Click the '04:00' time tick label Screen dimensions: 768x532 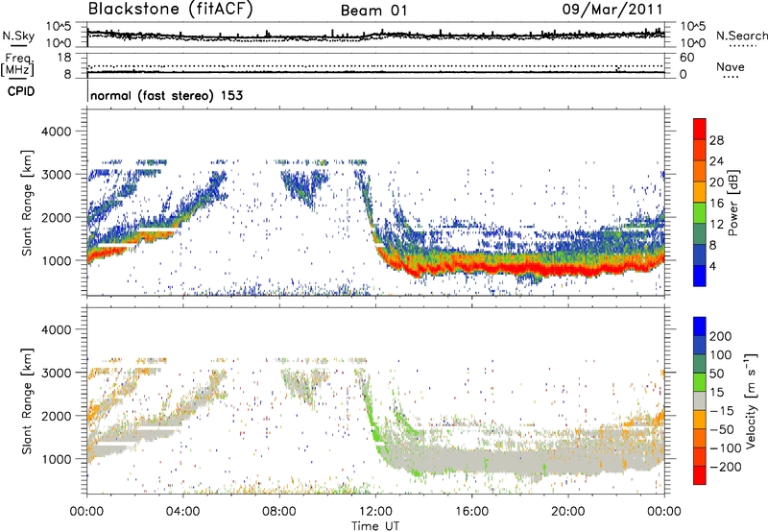coord(182,512)
